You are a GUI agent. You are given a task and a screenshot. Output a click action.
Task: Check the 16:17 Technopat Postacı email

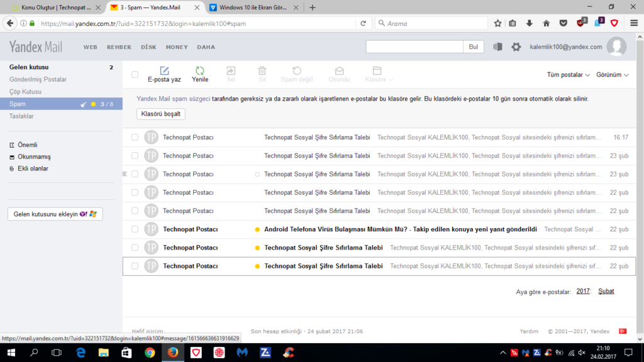click(135, 137)
